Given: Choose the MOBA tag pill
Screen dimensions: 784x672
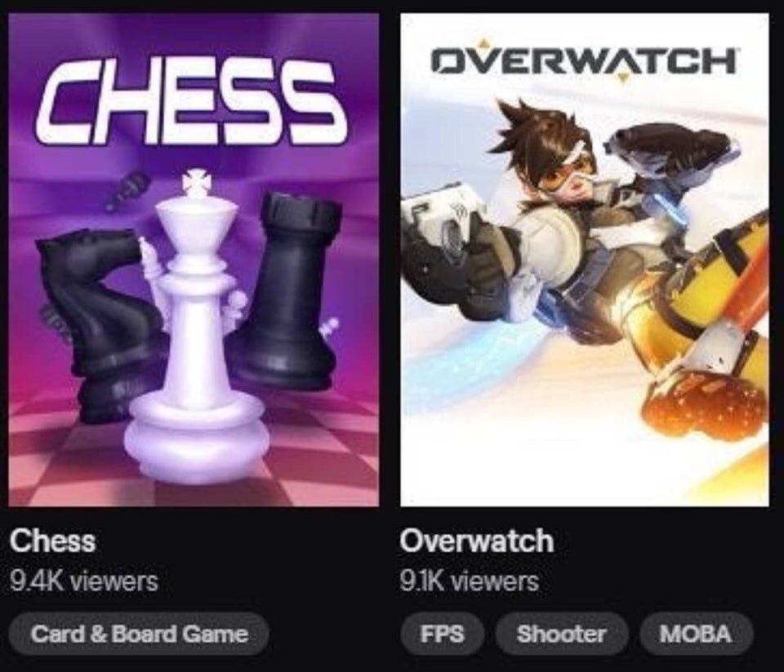Looking at the screenshot, I should (696, 634).
